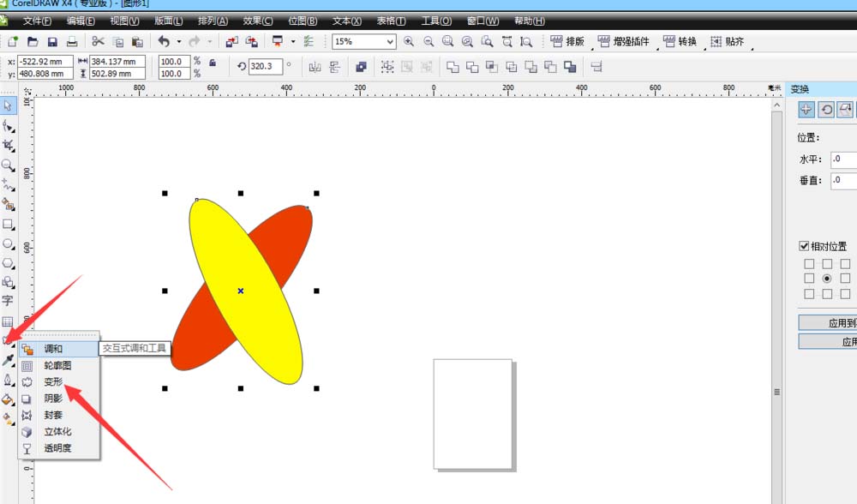The image size is (857, 504).
Task: Click the Undo arrow icon
Action: pyautogui.click(x=163, y=41)
